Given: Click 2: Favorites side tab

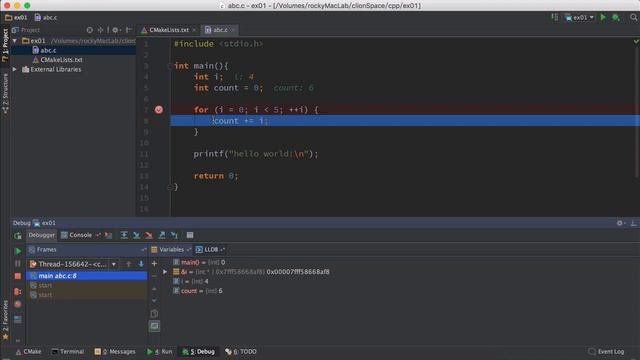Looking at the screenshot, I should tap(5, 320).
